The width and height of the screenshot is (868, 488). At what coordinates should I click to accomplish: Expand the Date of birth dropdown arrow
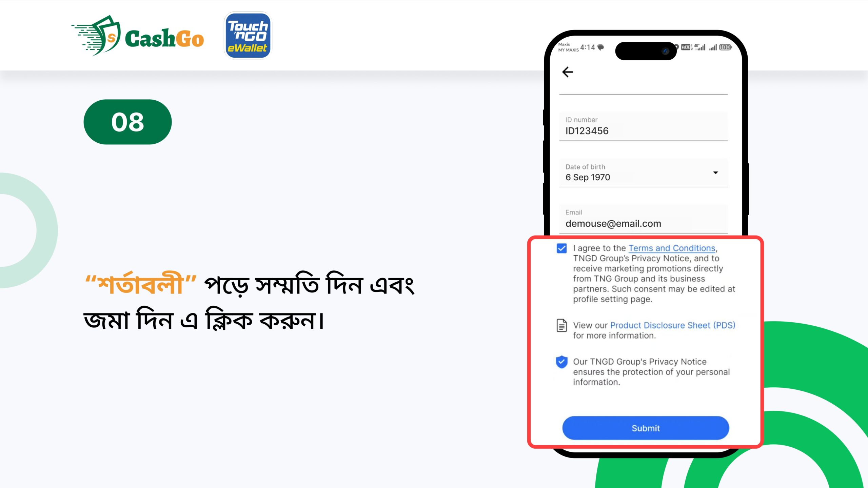[x=715, y=172]
